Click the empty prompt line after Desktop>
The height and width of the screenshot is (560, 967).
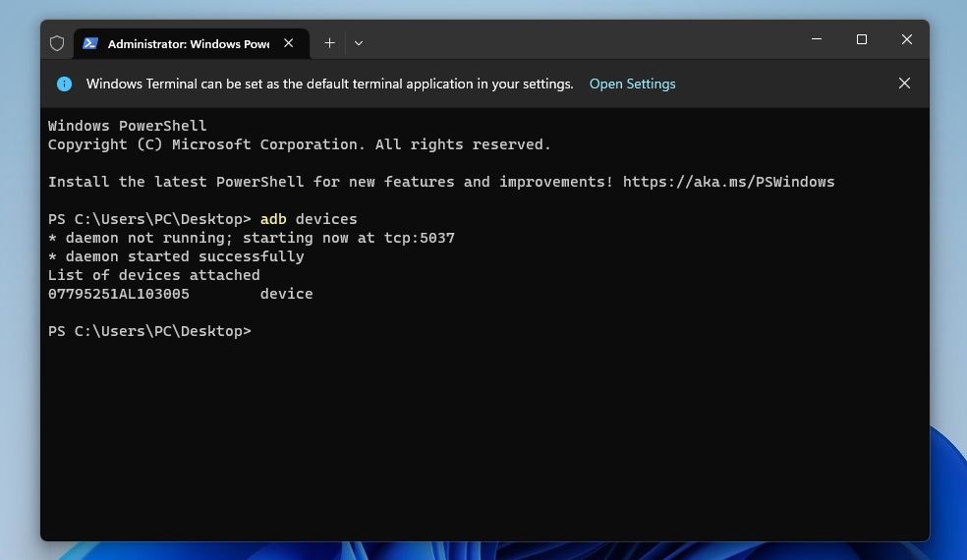pyautogui.click(x=393, y=332)
